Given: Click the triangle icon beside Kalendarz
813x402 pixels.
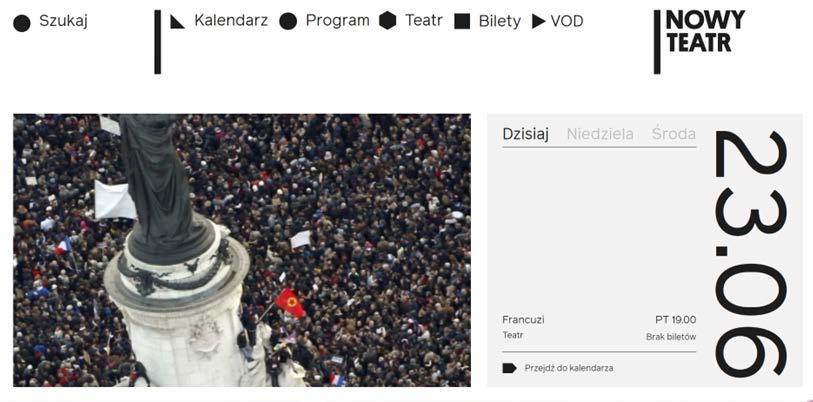Looking at the screenshot, I should 177,21.
